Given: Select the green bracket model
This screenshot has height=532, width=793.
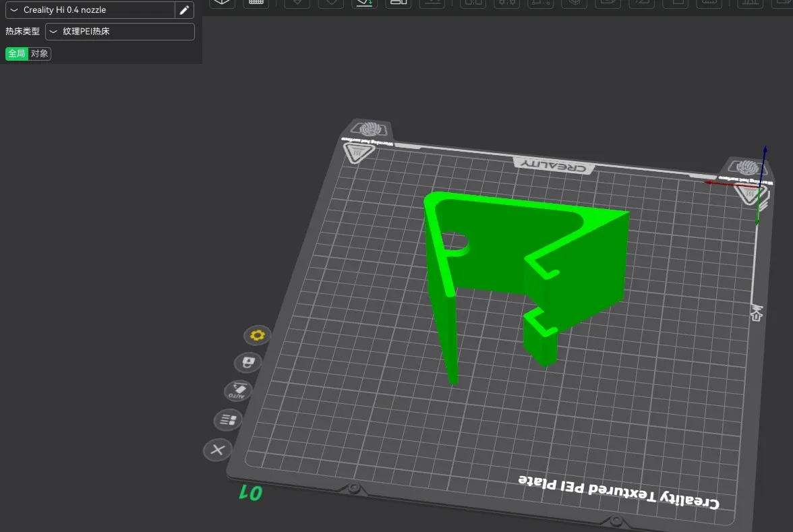Looking at the screenshot, I should click(x=580, y=270).
